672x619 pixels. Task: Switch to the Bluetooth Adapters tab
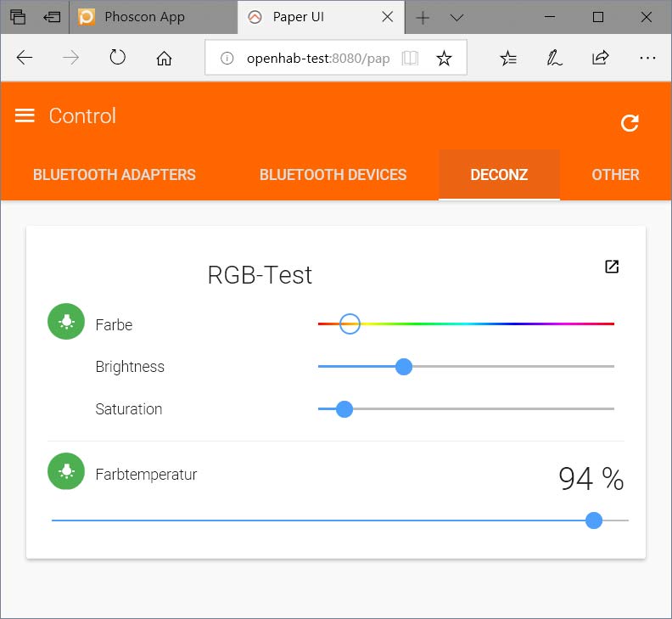(x=115, y=175)
